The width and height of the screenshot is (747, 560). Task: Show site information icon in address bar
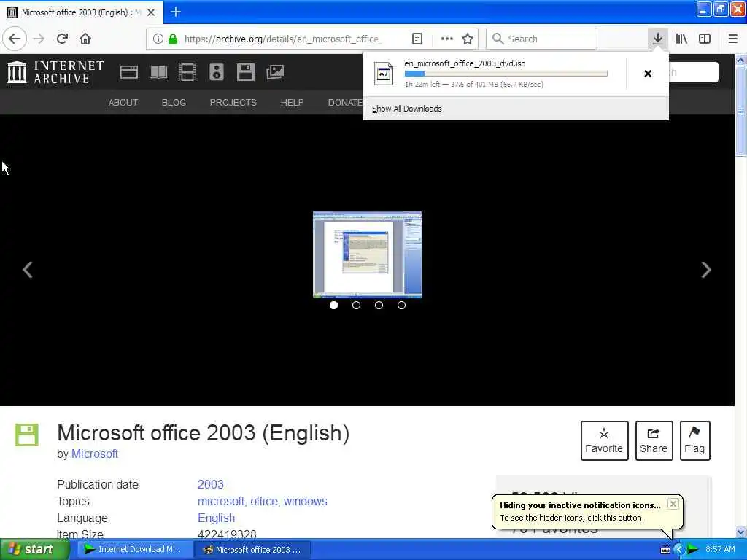(x=158, y=39)
